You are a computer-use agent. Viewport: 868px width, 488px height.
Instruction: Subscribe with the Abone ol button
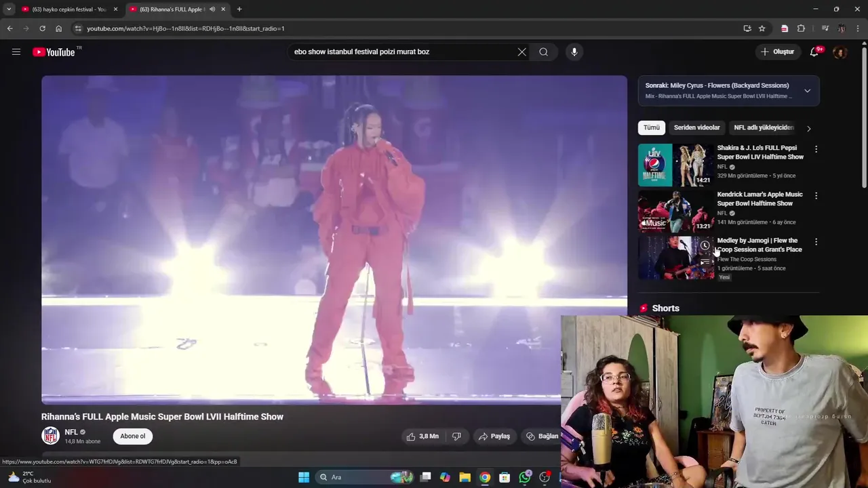tap(133, 436)
